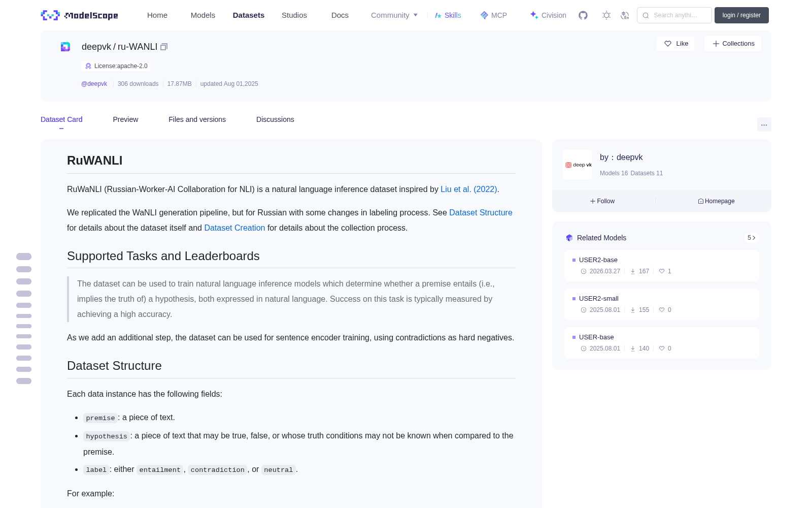Viewport: 812px width, 508px height.
Task: Click the entailment code tag
Action: click(x=160, y=470)
